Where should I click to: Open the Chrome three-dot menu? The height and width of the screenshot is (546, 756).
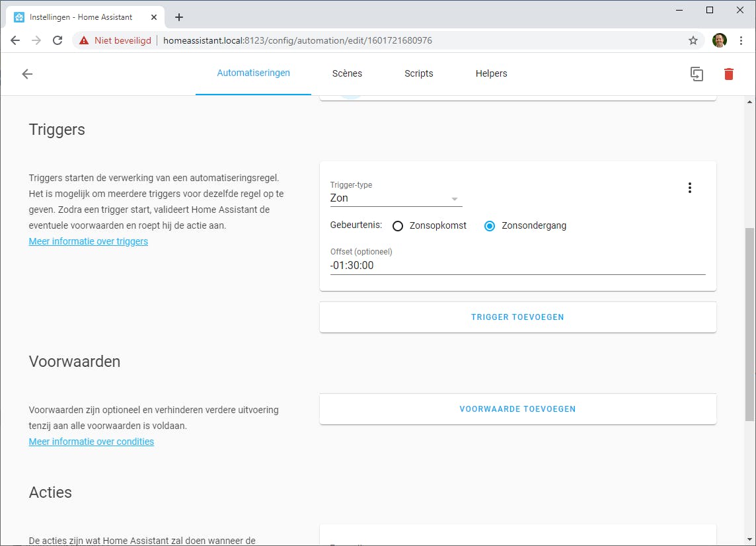741,40
